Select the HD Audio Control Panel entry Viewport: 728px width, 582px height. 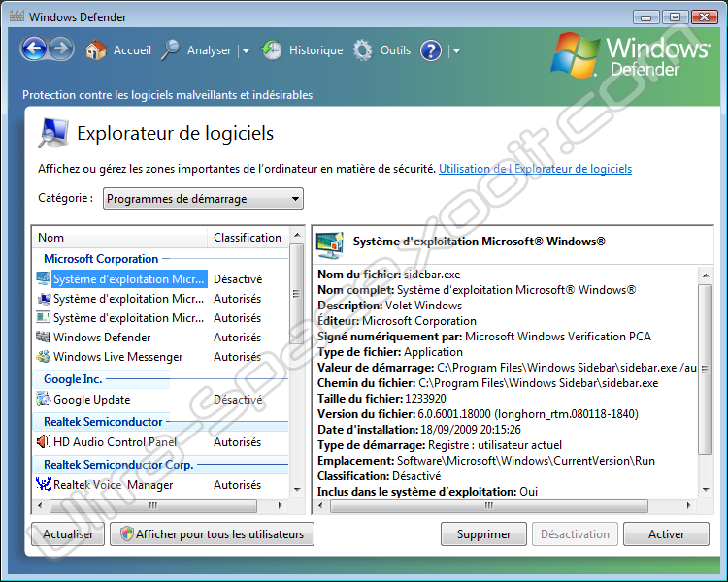[115, 442]
